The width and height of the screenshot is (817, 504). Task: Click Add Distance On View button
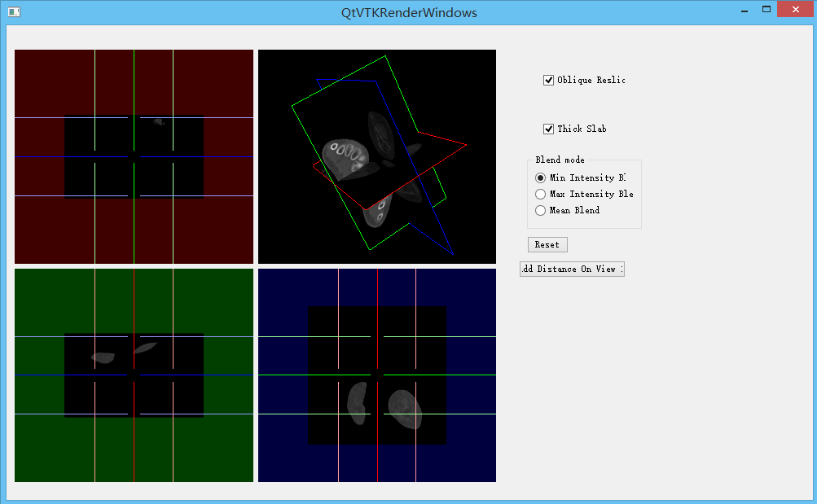click(x=572, y=270)
